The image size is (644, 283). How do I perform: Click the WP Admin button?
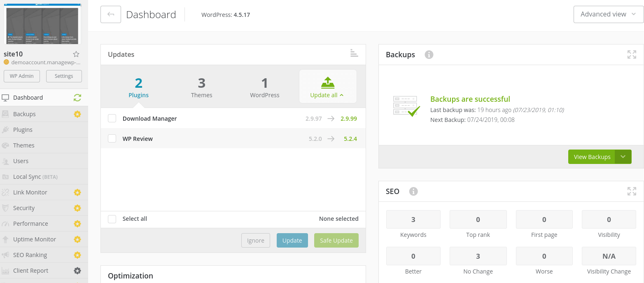coord(21,76)
